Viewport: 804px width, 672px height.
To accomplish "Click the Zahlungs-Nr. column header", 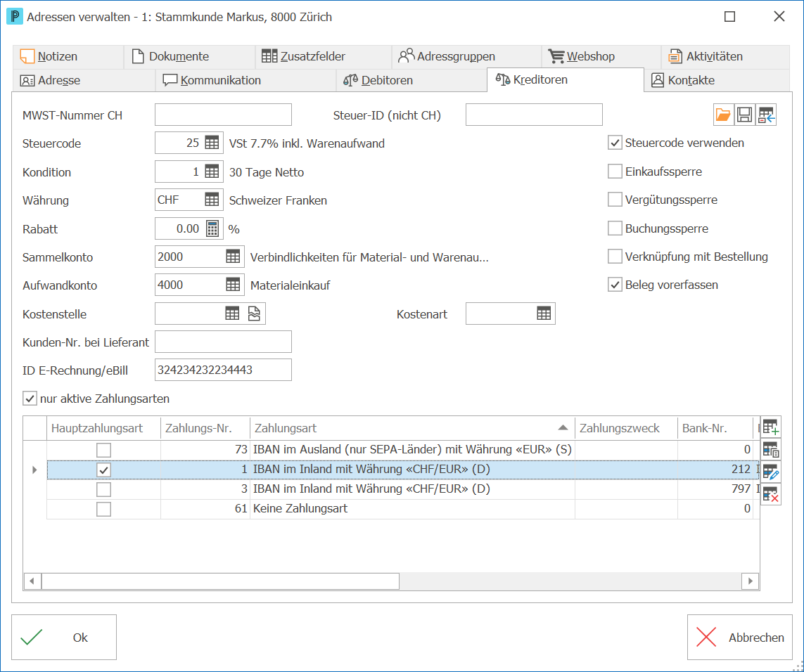I will click(x=205, y=428).
